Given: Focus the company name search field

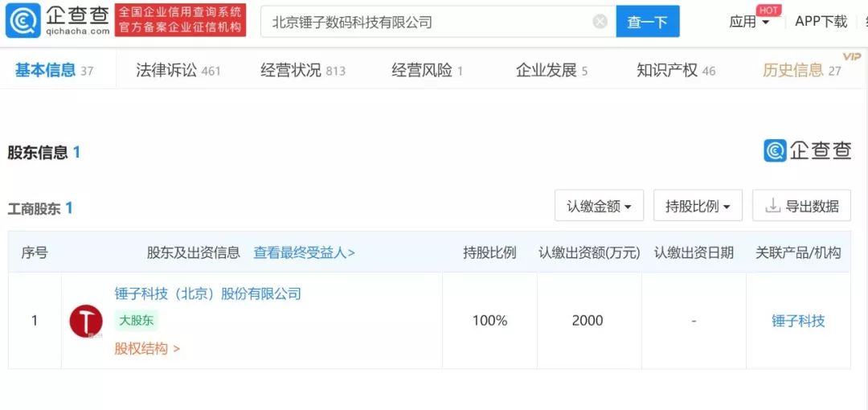Looking at the screenshot, I should click(x=439, y=22).
